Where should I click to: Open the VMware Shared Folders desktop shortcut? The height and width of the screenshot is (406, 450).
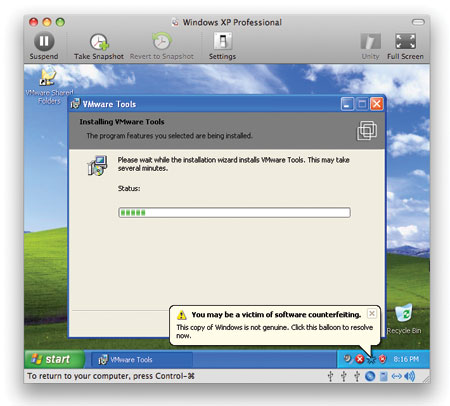click(49, 85)
